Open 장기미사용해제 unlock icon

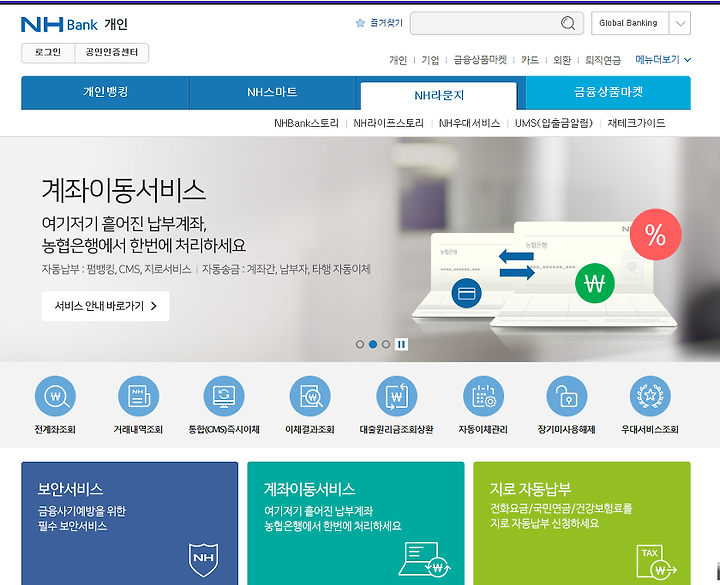pyautogui.click(x=567, y=396)
